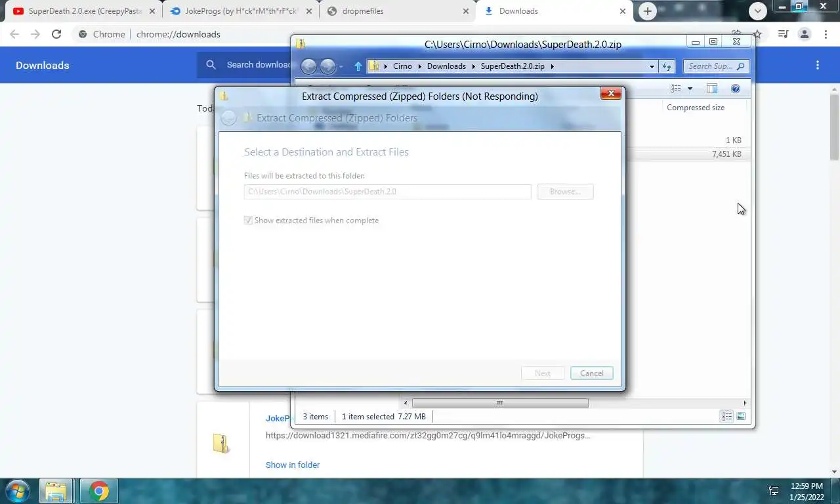Viewport: 840px width, 504px height.
Task: Bookmark this page with the star icon
Action: 757,34
